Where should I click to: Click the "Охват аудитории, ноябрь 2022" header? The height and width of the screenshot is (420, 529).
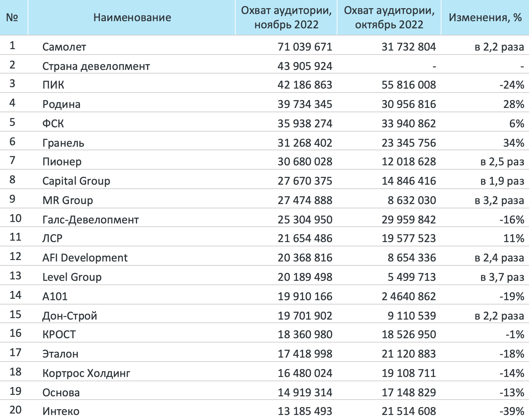pyautogui.click(x=286, y=18)
